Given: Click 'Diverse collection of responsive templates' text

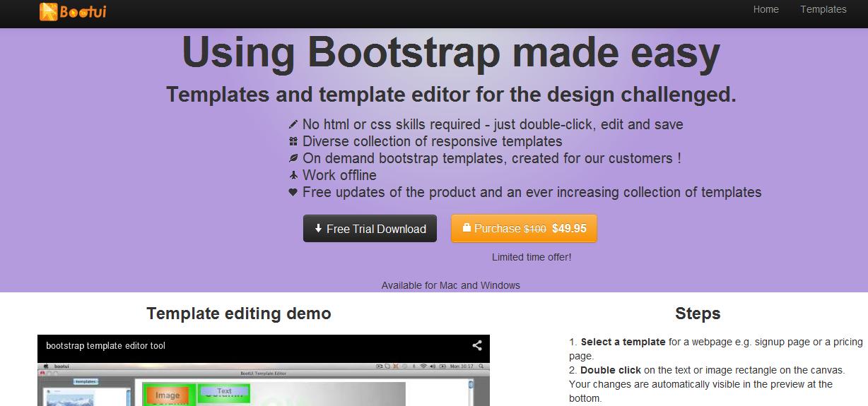Looking at the screenshot, I should tap(433, 141).
